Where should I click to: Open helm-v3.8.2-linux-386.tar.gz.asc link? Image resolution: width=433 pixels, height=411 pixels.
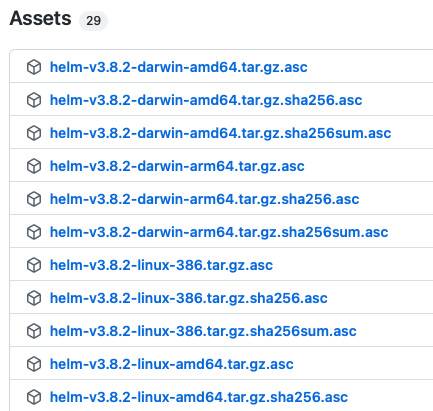click(161, 265)
